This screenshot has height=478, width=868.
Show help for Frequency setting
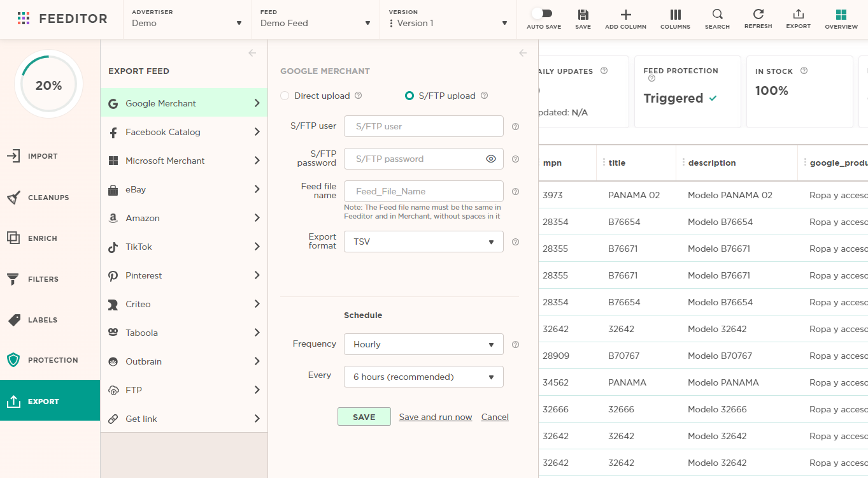(515, 345)
